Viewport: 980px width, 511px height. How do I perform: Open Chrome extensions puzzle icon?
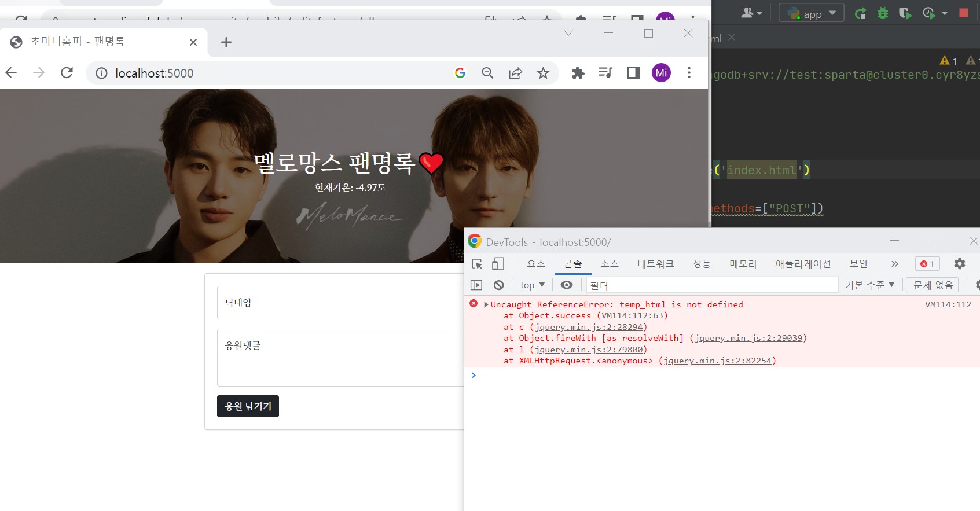[x=578, y=73]
